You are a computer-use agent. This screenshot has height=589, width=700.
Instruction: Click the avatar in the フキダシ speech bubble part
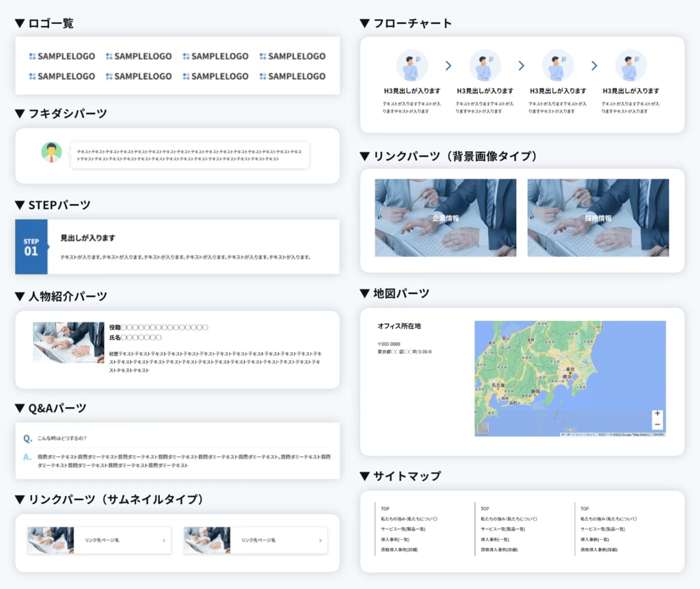pyautogui.click(x=51, y=152)
